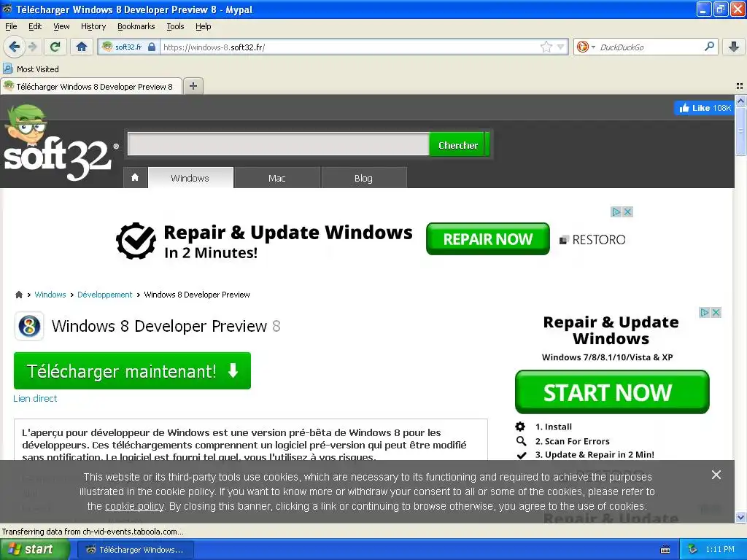
Task: Open the Downloads arrow button
Action: pos(734,47)
